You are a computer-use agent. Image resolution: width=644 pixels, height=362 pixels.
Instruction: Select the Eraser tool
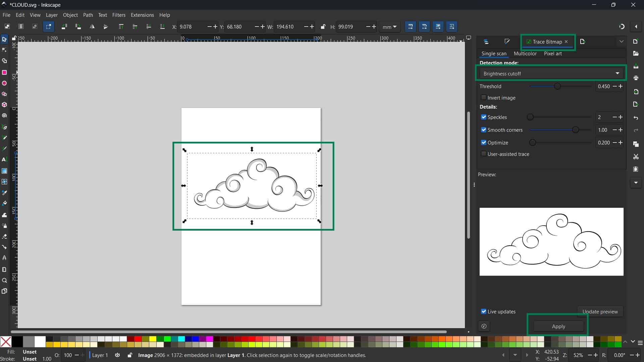point(4,237)
